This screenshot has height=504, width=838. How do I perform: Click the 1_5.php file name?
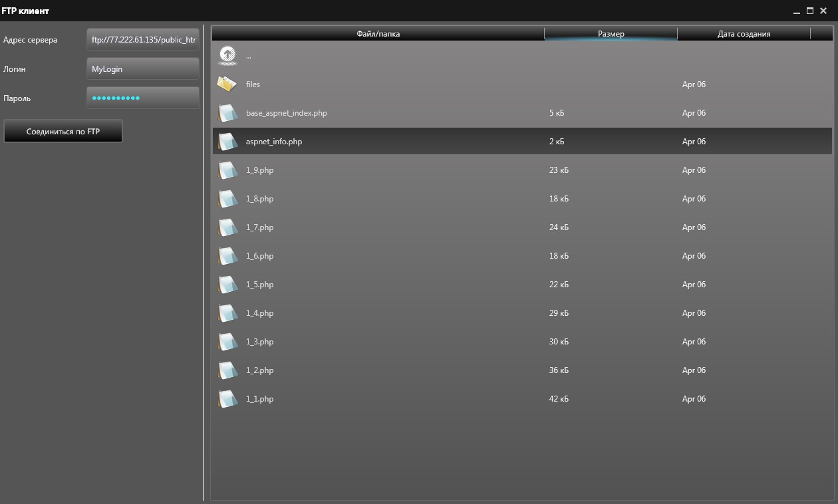point(259,285)
